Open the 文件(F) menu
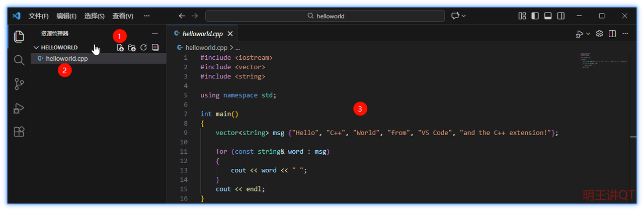 [38, 16]
